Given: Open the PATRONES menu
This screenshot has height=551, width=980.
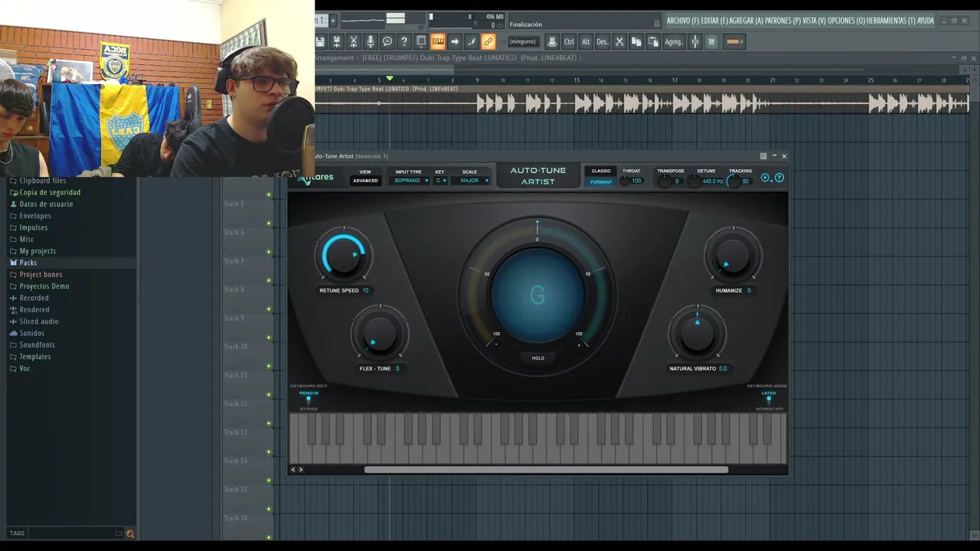Looking at the screenshot, I should coord(783,21).
